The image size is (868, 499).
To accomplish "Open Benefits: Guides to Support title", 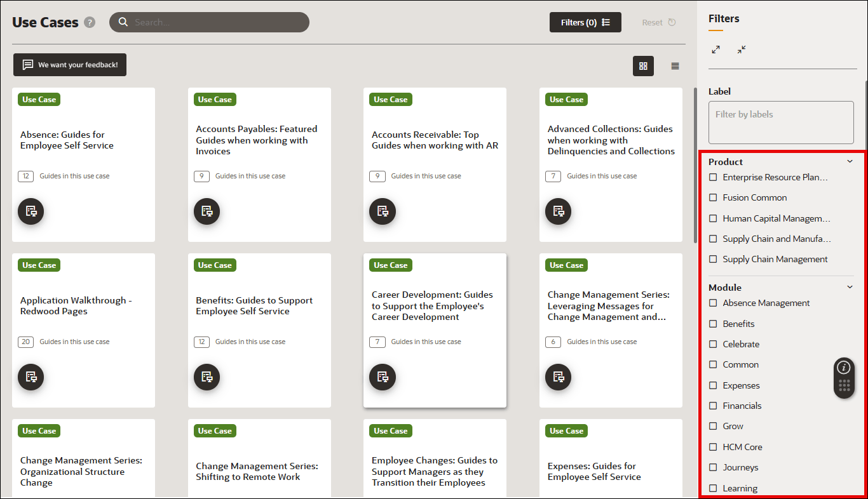I will (254, 305).
